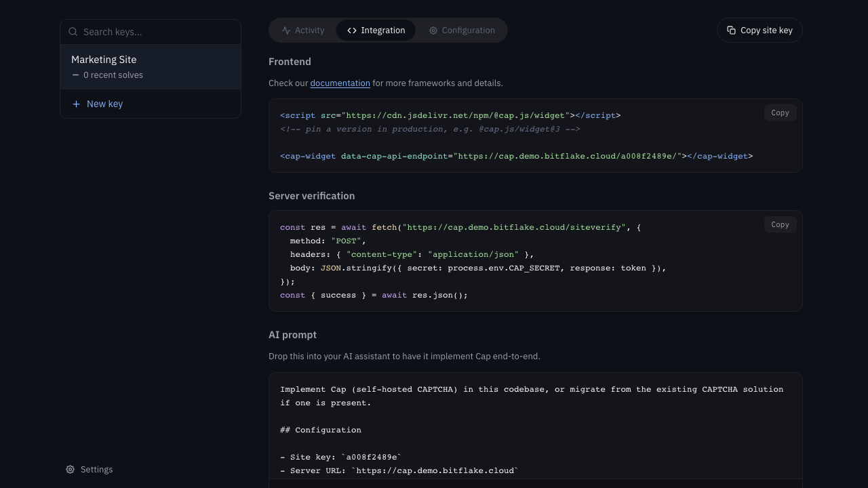Viewport: 868px width, 488px height.
Task: Click the Copy site key button
Action: (759, 30)
